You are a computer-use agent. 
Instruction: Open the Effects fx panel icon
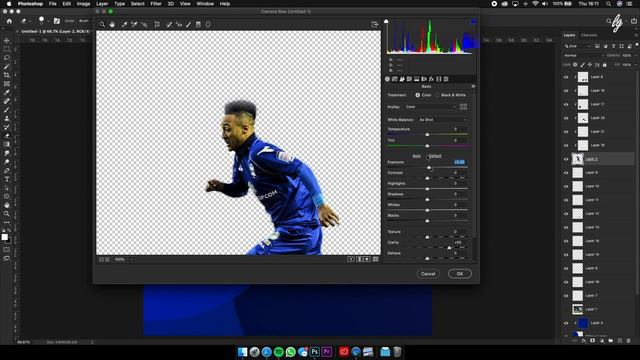tap(431, 79)
